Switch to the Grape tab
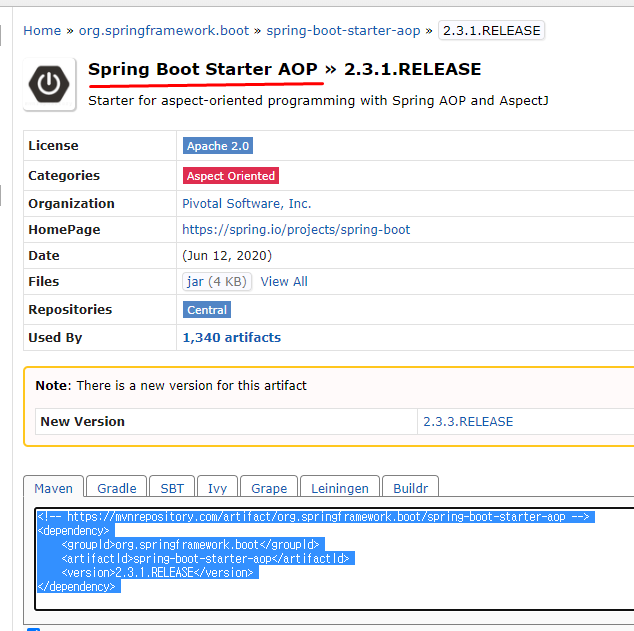Viewport: 634px width, 631px height. [269, 488]
